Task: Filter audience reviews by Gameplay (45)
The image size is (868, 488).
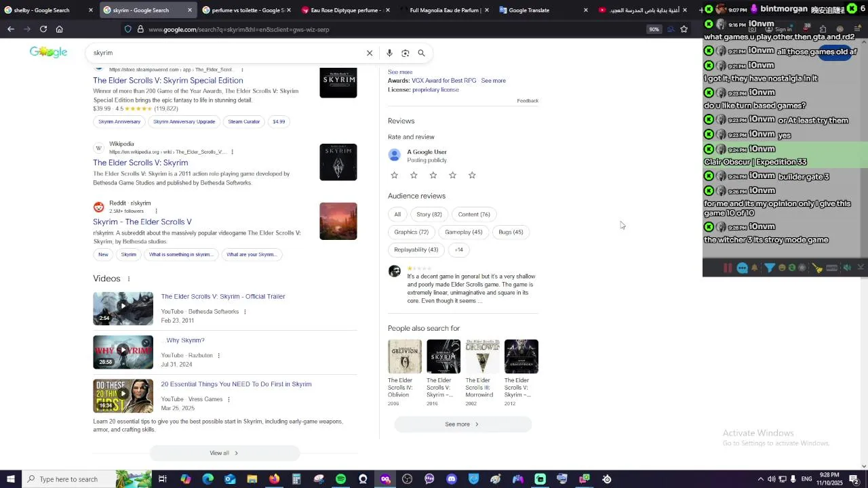Action: point(464,232)
